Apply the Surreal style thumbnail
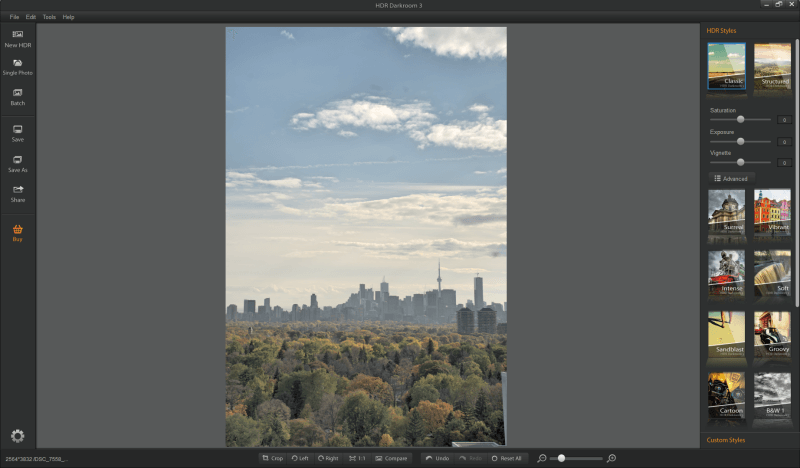800x468 pixels. [x=727, y=212]
